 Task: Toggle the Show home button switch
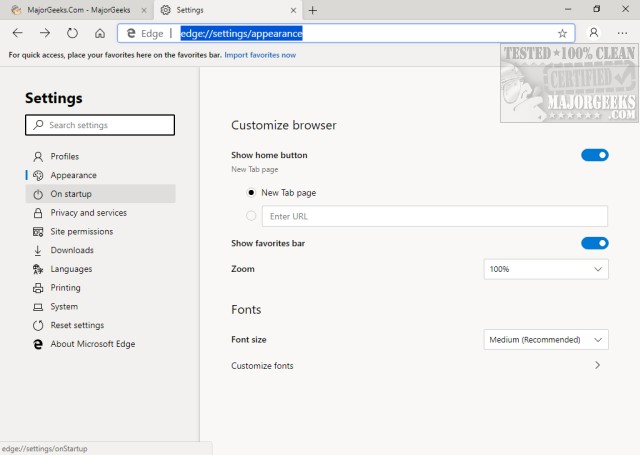pos(595,155)
